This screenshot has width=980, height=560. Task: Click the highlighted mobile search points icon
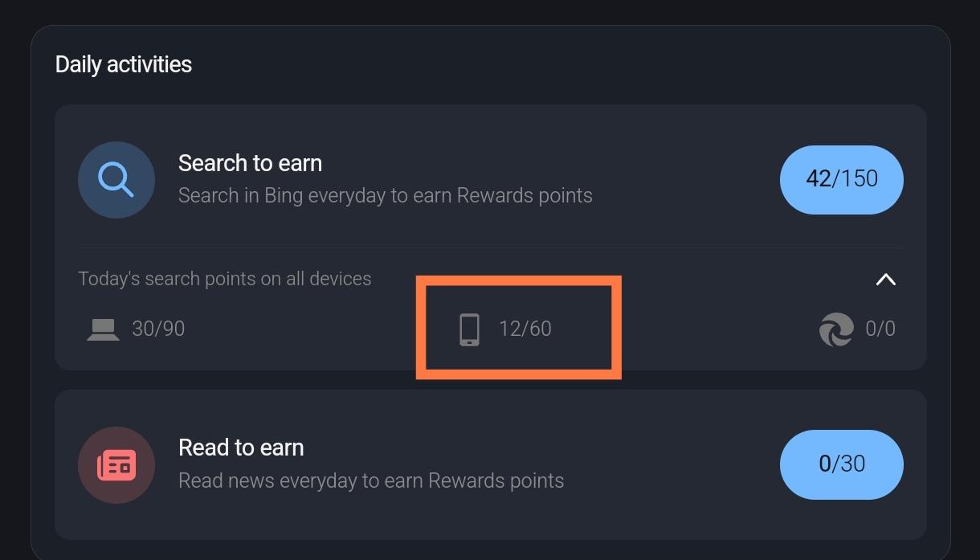pyautogui.click(x=468, y=328)
